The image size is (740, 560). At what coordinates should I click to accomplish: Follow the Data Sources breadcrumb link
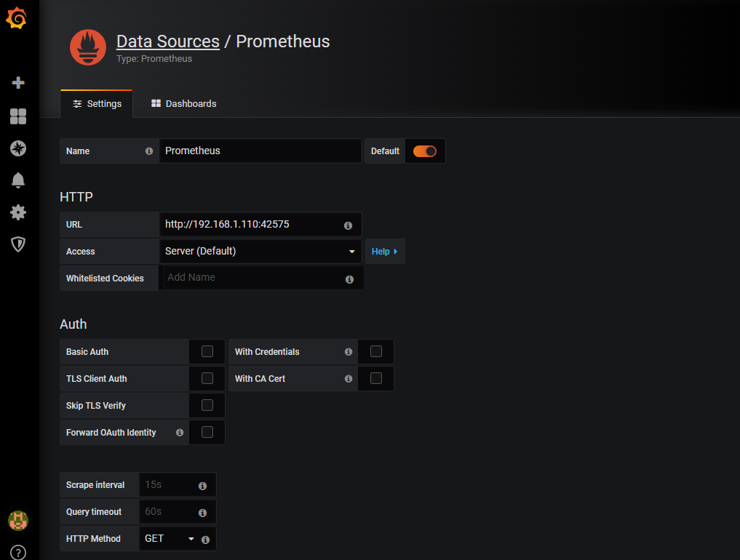coord(168,41)
